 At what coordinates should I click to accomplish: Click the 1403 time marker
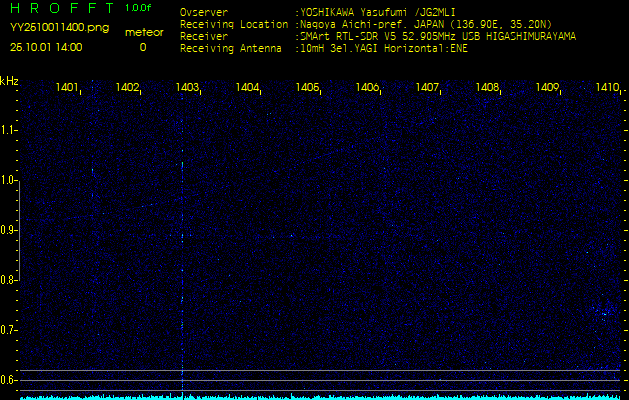click(x=187, y=87)
